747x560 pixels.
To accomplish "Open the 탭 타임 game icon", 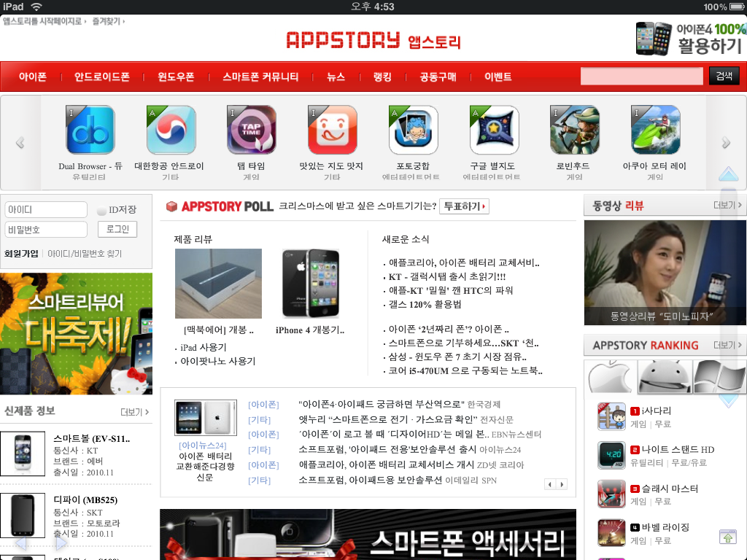I will [252, 130].
